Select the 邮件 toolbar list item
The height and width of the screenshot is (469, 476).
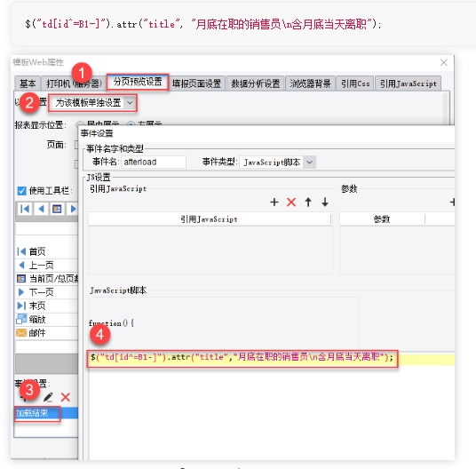(x=46, y=333)
